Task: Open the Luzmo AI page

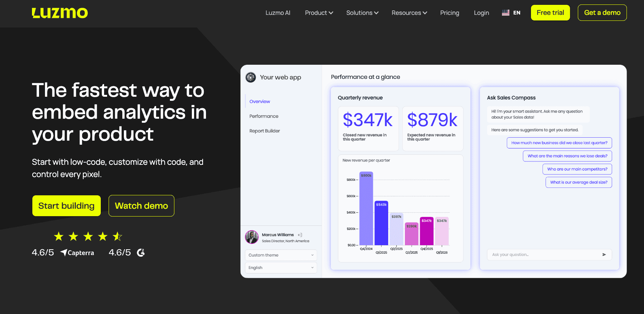Action: pos(278,13)
